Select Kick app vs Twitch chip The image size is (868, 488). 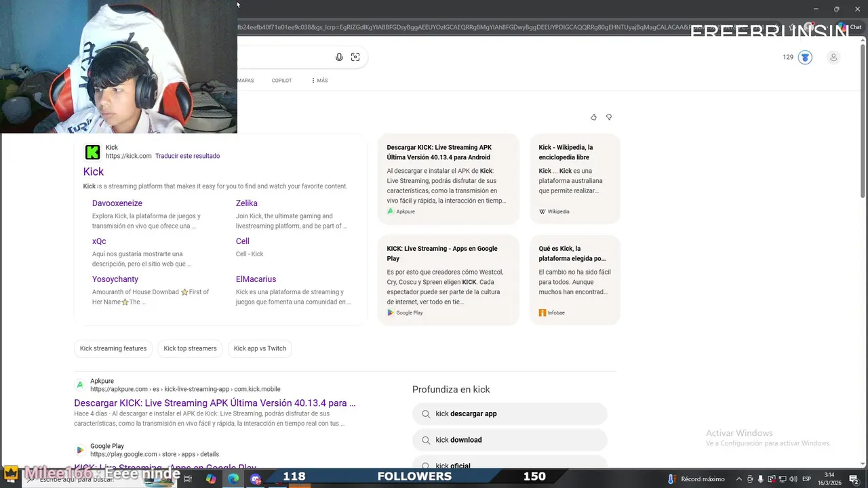click(x=260, y=348)
